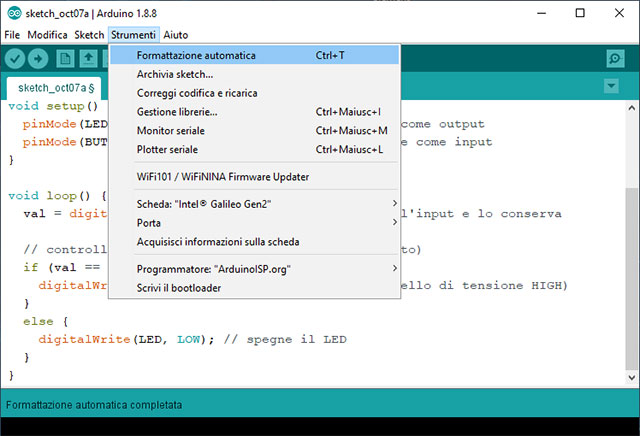
Task: Click the vertical scrollbar thumb
Action: click(x=631, y=278)
